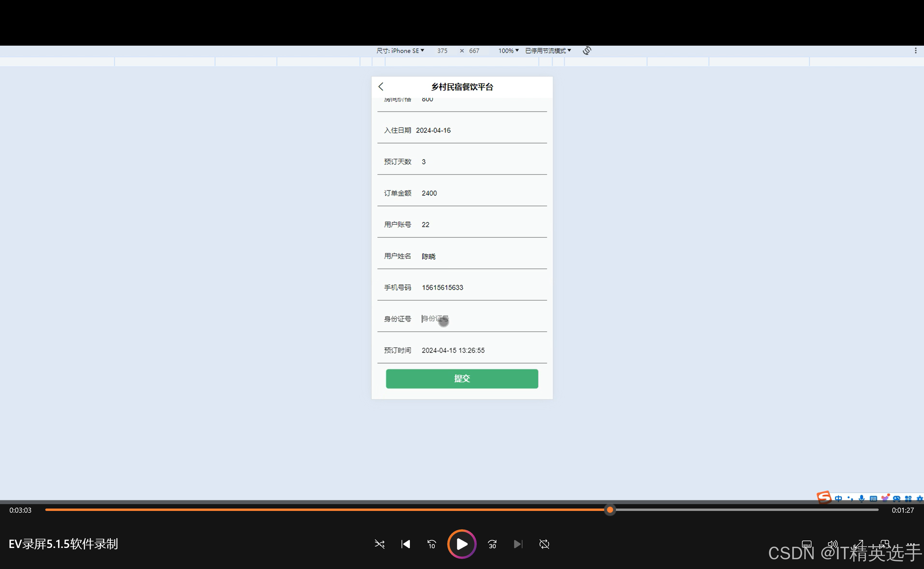Click the green 提交 submit button
Image resolution: width=924 pixels, height=569 pixels.
pyautogui.click(x=461, y=378)
